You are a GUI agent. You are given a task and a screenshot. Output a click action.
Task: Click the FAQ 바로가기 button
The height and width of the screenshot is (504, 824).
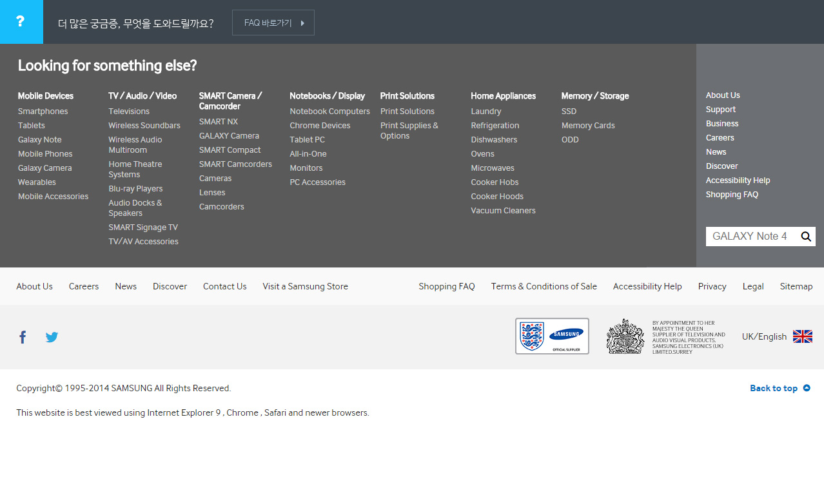tap(273, 23)
